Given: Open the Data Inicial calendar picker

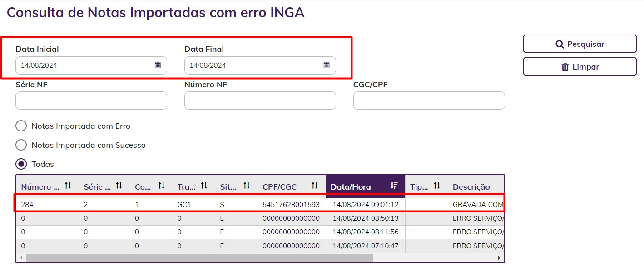Looking at the screenshot, I should (158, 65).
